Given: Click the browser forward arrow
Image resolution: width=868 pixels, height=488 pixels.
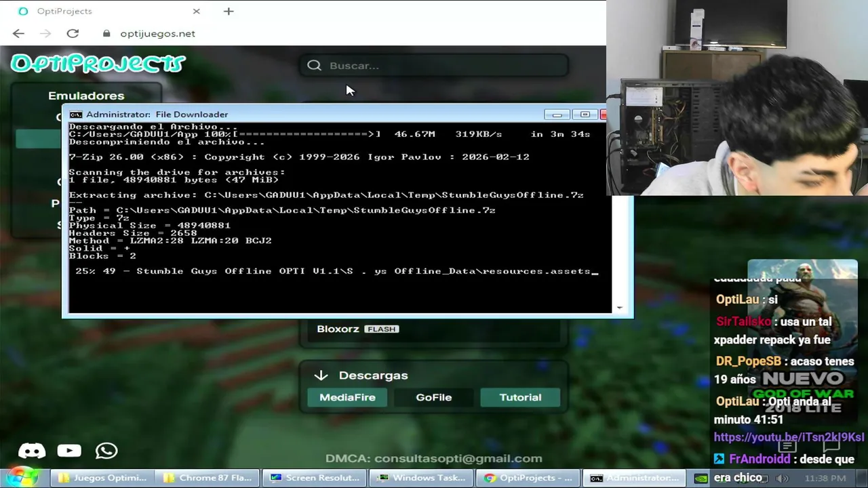Looking at the screenshot, I should coord(45,33).
